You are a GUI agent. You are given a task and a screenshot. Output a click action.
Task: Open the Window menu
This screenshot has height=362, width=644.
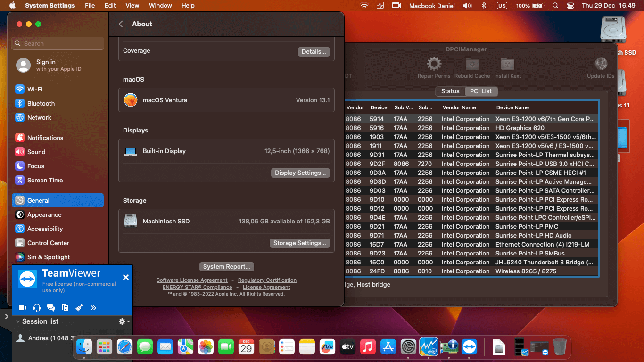[x=160, y=6]
